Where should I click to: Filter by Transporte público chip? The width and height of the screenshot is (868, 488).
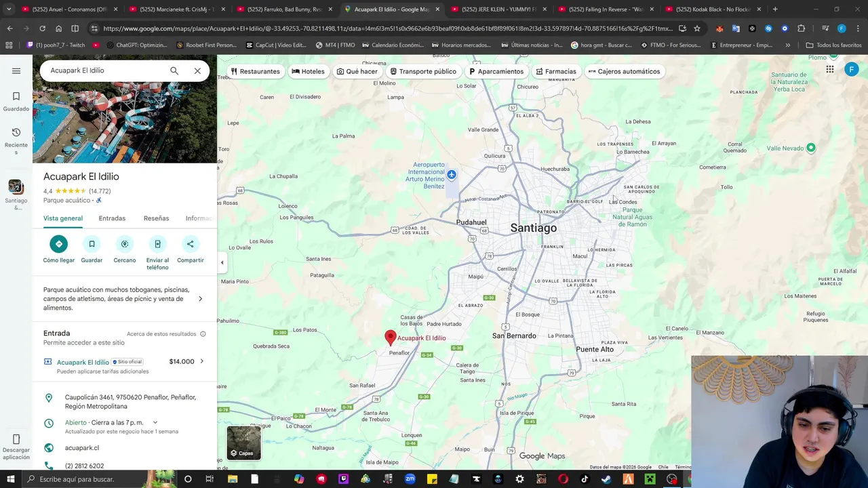pyautogui.click(x=423, y=71)
